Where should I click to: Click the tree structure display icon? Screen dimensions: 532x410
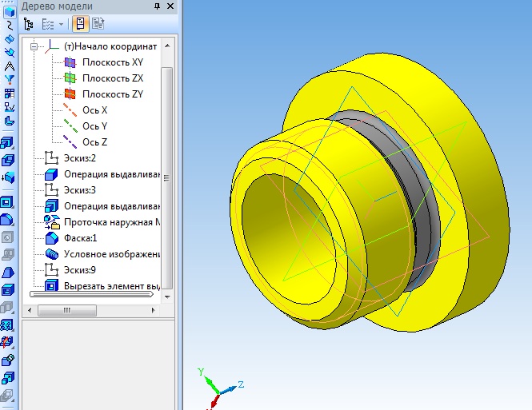[x=29, y=24]
